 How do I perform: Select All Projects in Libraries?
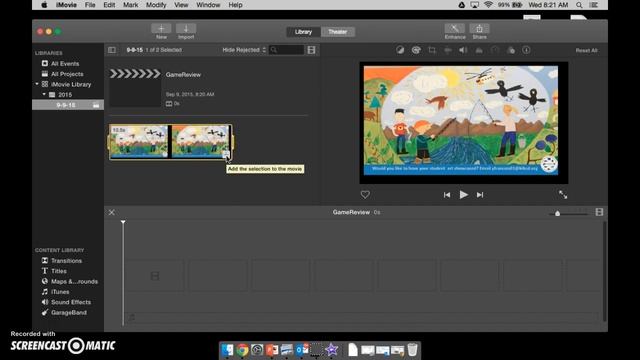click(67, 74)
